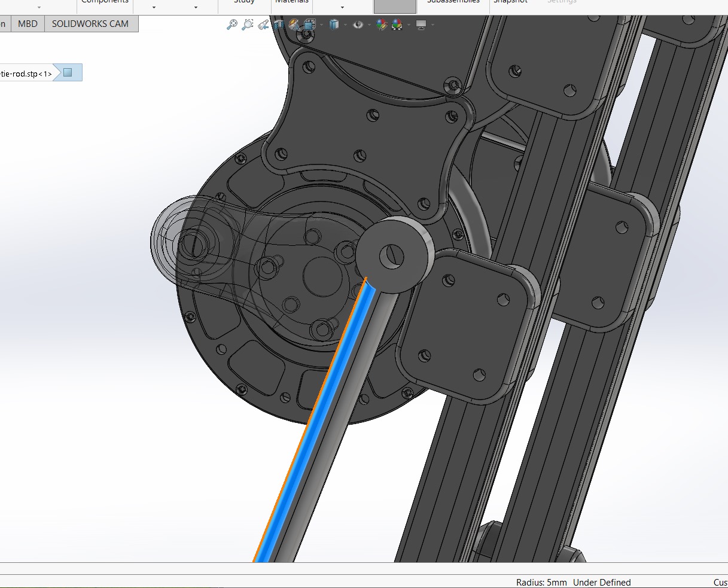Toggle Hide/Show Items eye icon

(x=358, y=25)
